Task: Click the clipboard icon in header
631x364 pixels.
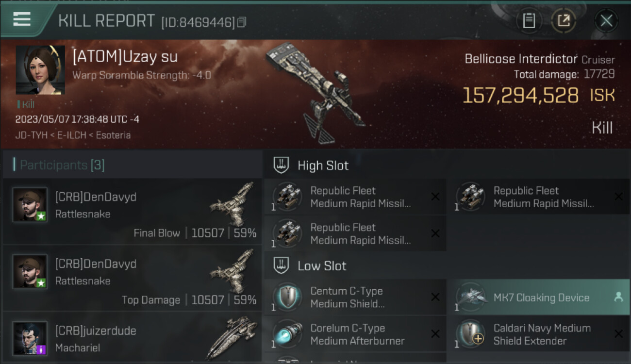Action: 529,21
